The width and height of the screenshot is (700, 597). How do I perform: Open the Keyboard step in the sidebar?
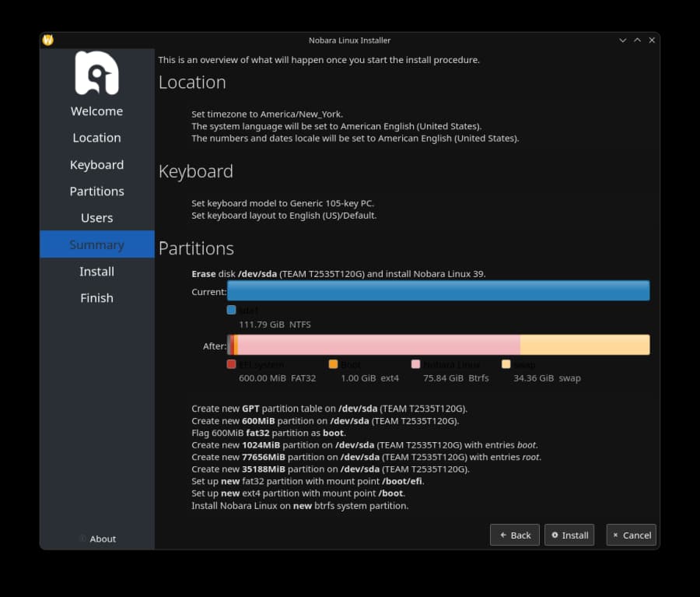tap(97, 164)
